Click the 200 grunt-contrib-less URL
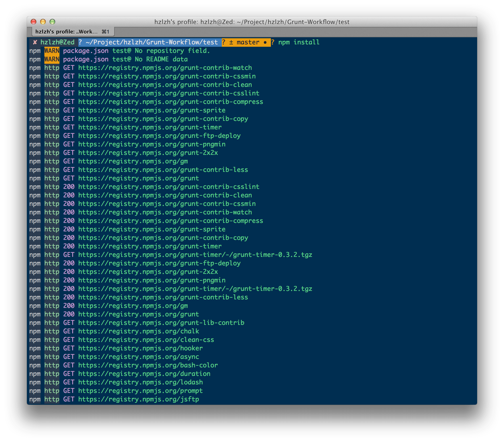Image resolution: width=504 pixels, height=442 pixels. pyautogui.click(x=163, y=297)
